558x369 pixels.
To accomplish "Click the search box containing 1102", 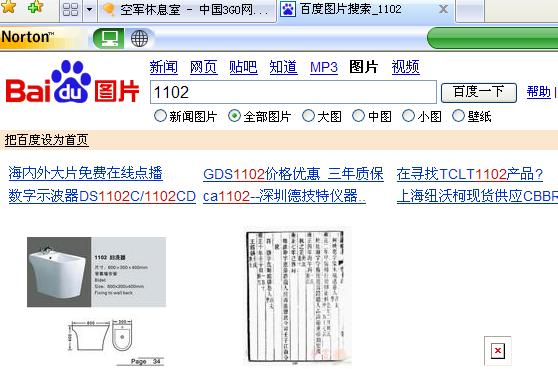I will (293, 92).
